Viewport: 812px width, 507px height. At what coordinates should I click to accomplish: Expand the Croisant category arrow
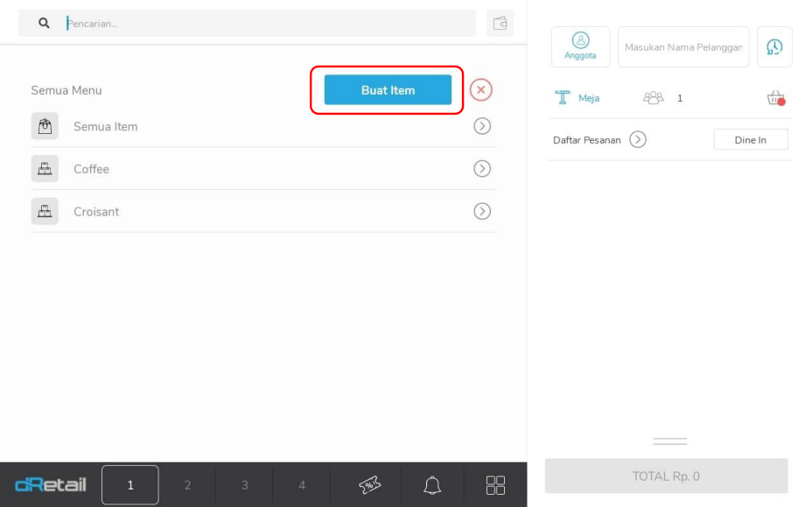tap(481, 211)
